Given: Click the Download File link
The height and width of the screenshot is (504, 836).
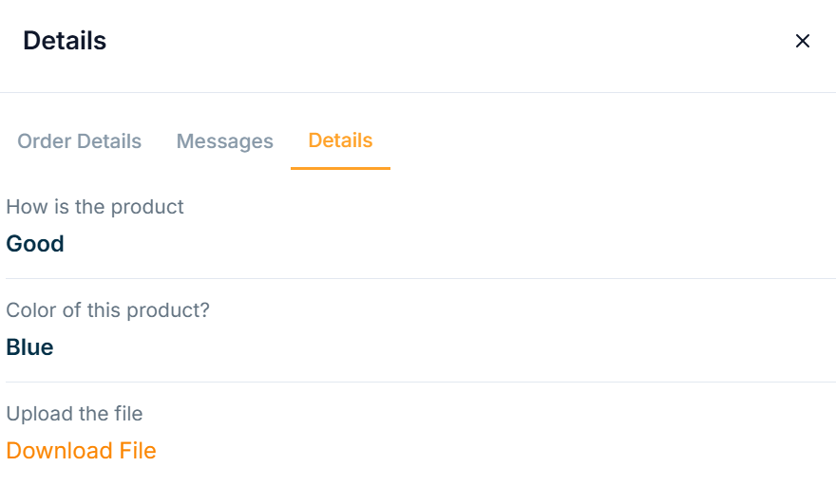Looking at the screenshot, I should pos(81,451).
